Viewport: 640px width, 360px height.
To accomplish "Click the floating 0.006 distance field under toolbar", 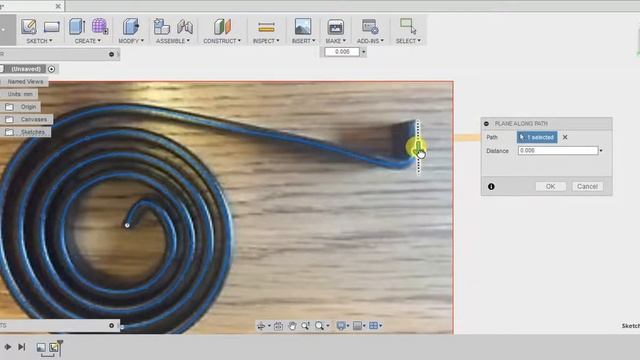I will tap(342, 52).
